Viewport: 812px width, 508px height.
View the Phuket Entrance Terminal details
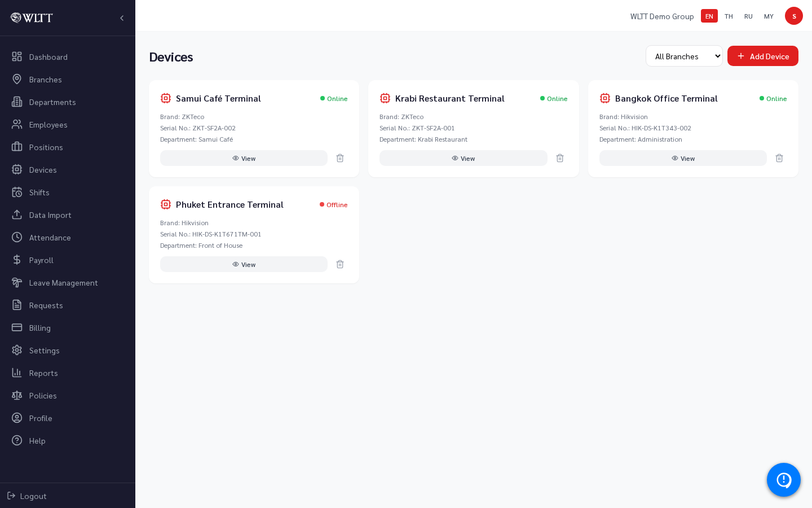pos(244,264)
